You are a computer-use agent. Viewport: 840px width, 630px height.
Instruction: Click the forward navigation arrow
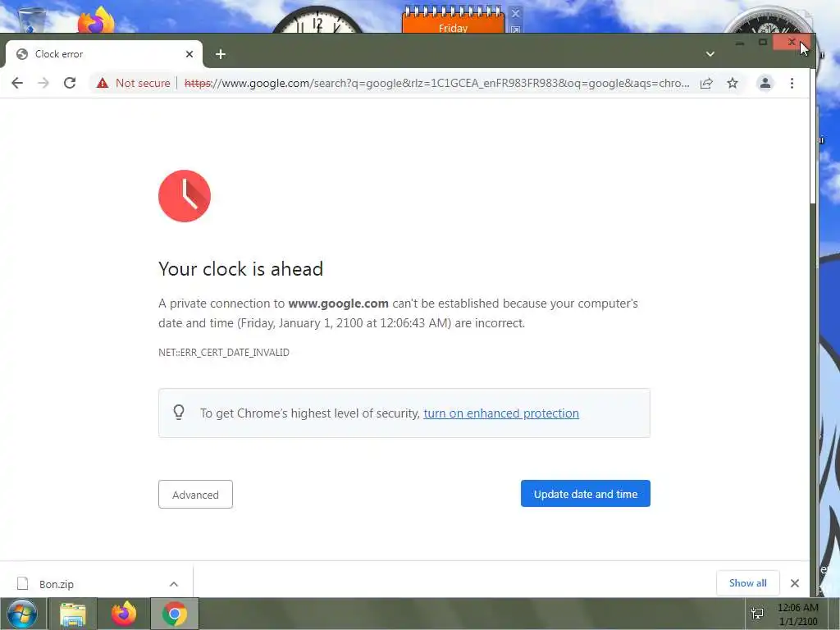click(43, 83)
